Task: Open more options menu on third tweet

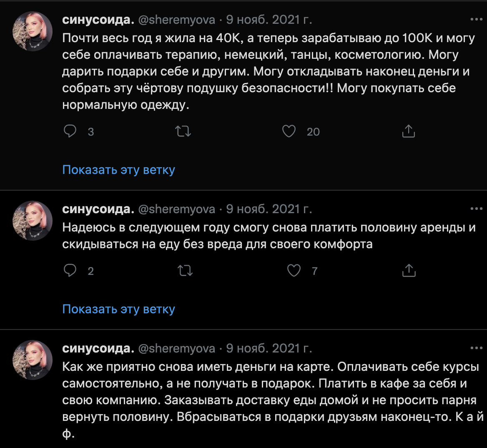Action: click(x=476, y=348)
